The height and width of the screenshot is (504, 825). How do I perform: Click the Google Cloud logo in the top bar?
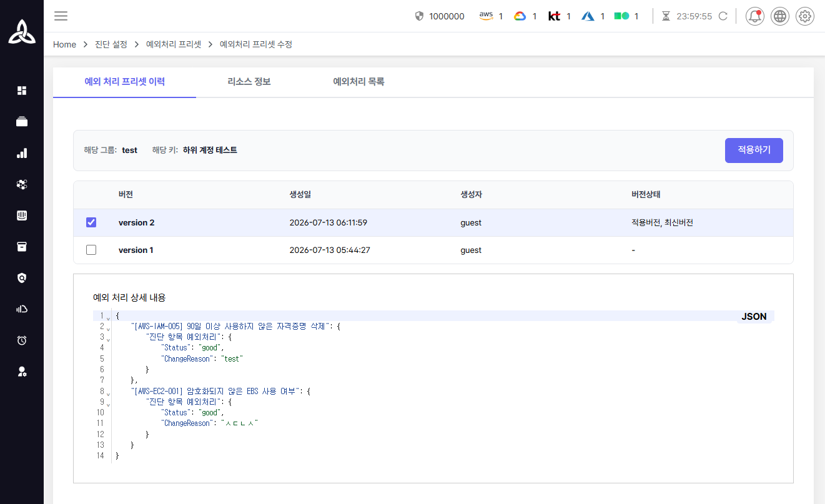click(x=520, y=16)
